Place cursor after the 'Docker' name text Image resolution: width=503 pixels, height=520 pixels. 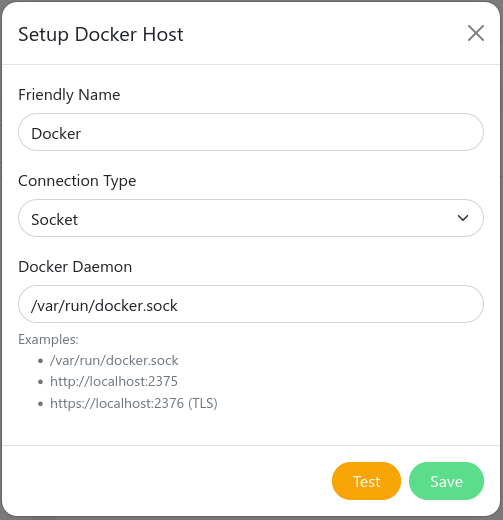82,134
